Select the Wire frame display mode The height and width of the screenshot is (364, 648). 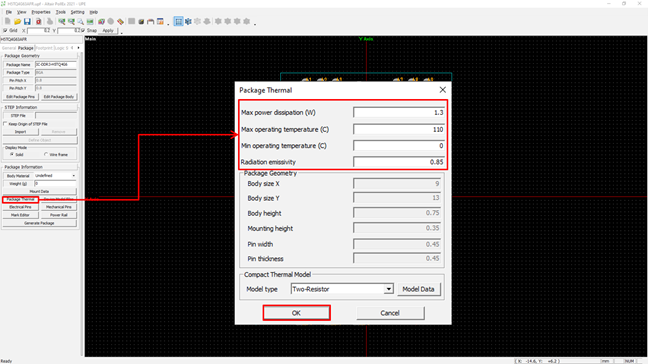pyautogui.click(x=46, y=154)
